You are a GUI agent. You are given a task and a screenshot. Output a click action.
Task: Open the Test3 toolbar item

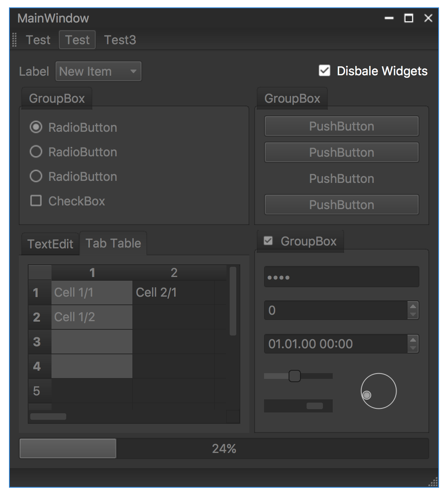pos(120,40)
